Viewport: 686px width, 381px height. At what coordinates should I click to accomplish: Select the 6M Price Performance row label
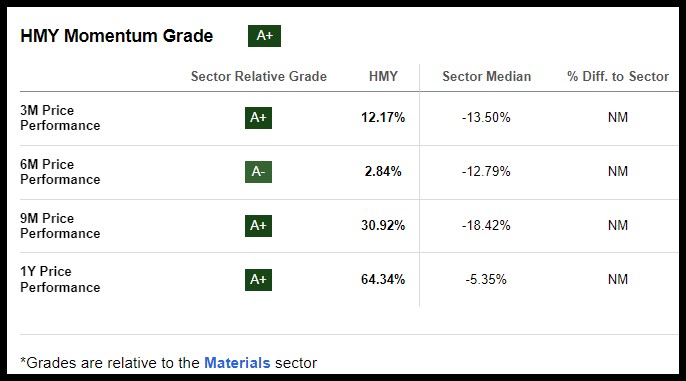coord(60,172)
